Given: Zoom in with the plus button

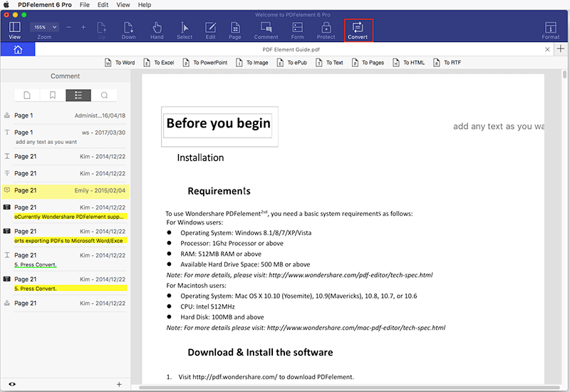Looking at the screenshot, I should (83, 27).
